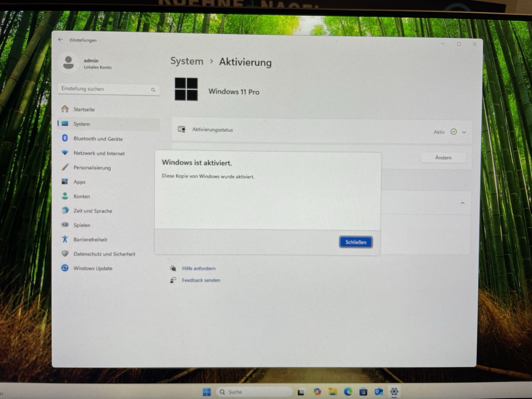The width and height of the screenshot is (532, 399).
Task: Open Outlook from the taskbar
Action: tap(379, 392)
